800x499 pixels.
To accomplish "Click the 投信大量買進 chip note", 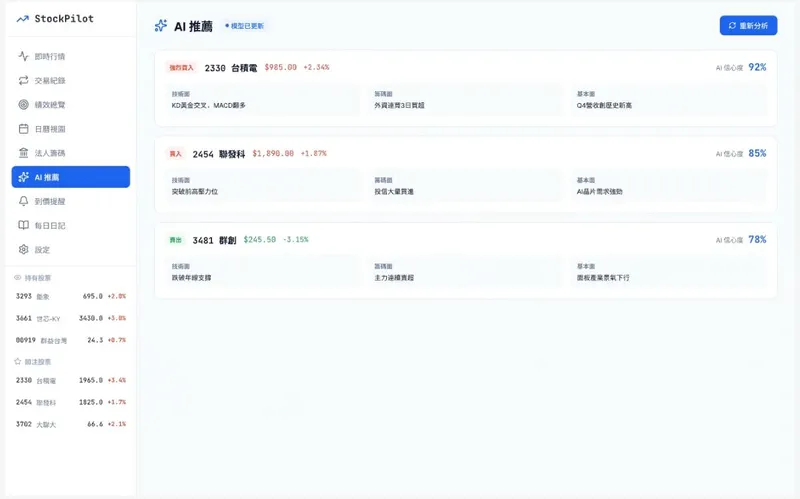I will (394, 192).
